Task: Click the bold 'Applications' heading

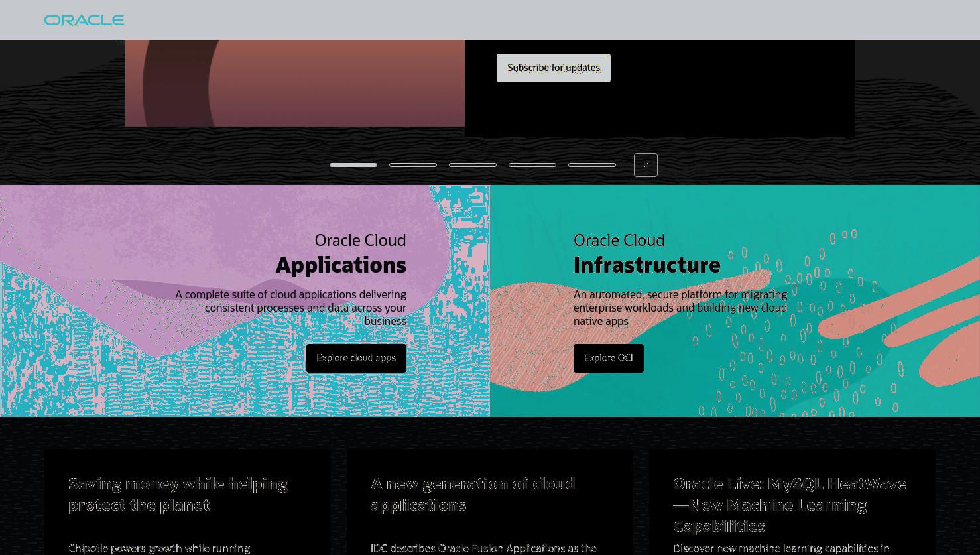Action: click(341, 265)
